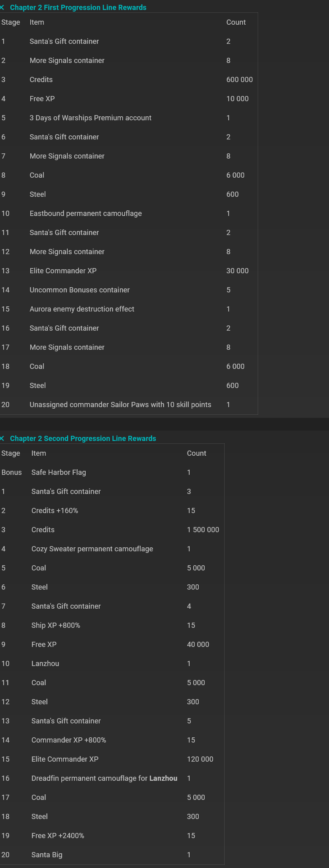Select the Dreadfin permanent camouflage reward

[x=104, y=778]
